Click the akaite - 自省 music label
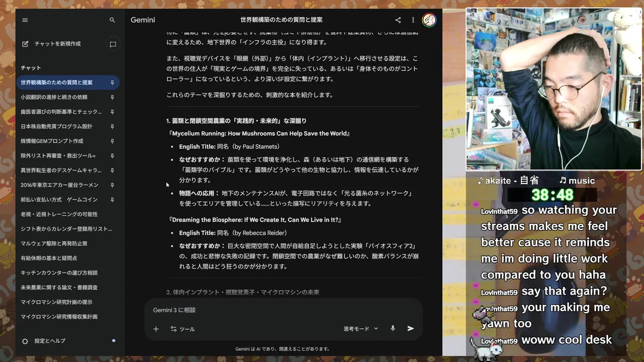Viewport: 644px width, 362px height. tap(508, 180)
